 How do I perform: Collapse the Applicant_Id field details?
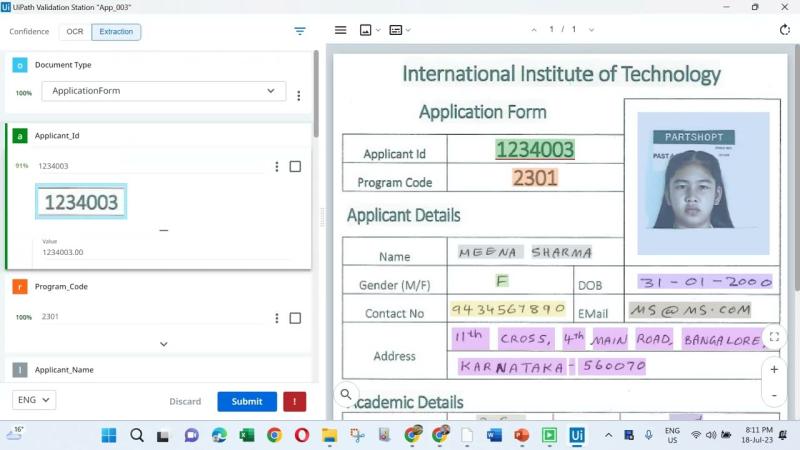163,230
